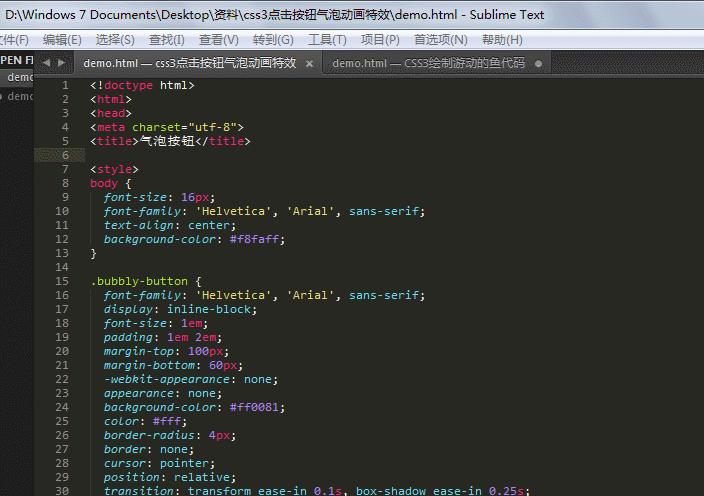Click the #ff0081 color value
704x496 pixels.
tap(254, 408)
